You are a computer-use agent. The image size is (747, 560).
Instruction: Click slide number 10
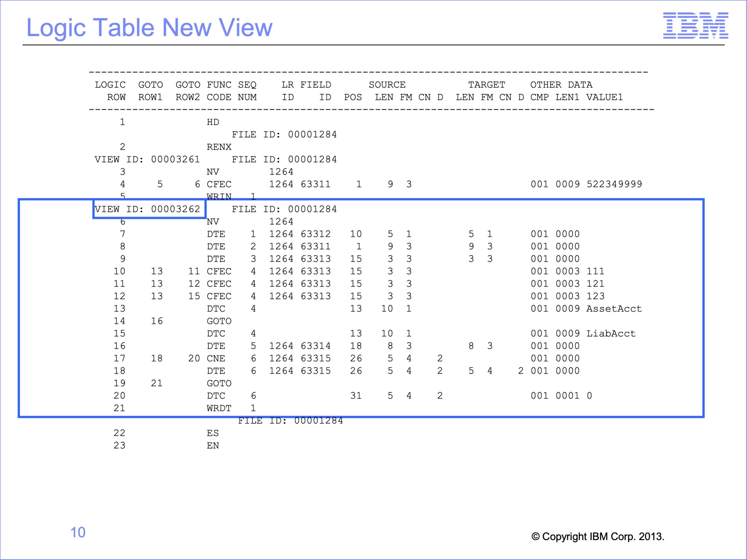78,532
